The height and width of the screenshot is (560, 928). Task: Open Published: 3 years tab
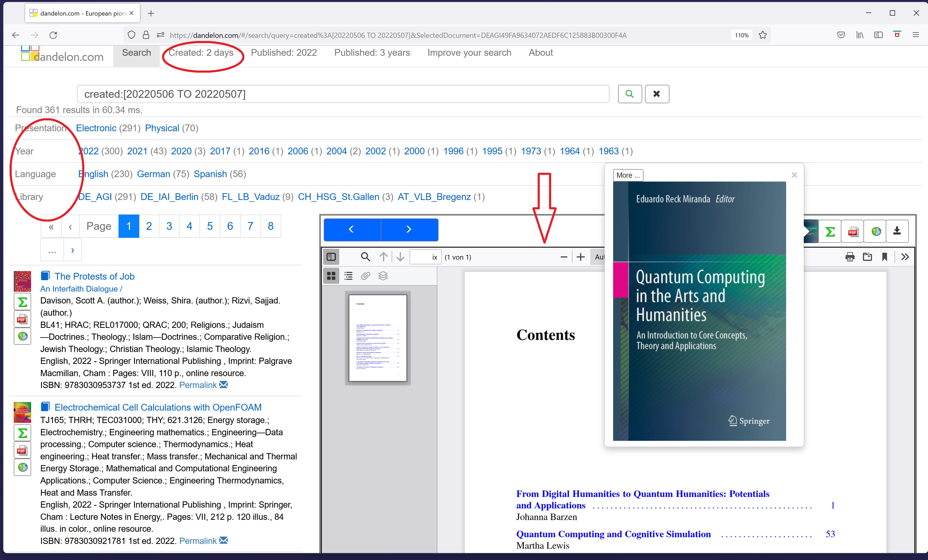click(x=372, y=53)
